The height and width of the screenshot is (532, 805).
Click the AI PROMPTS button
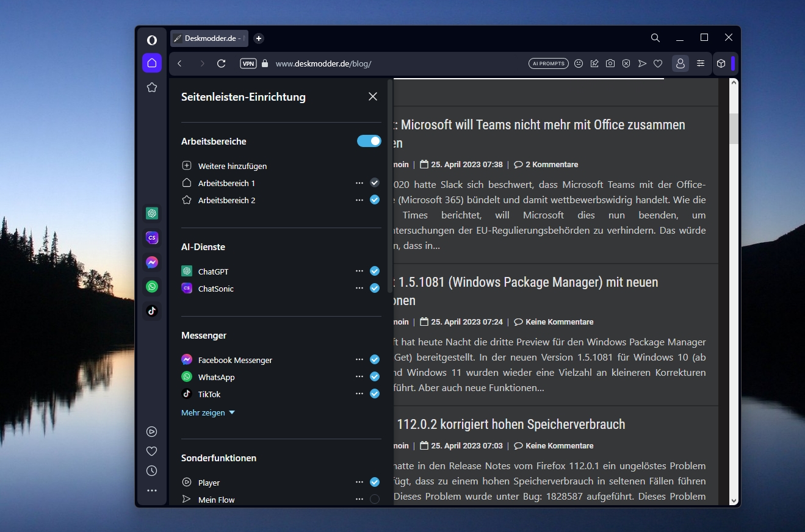point(549,63)
